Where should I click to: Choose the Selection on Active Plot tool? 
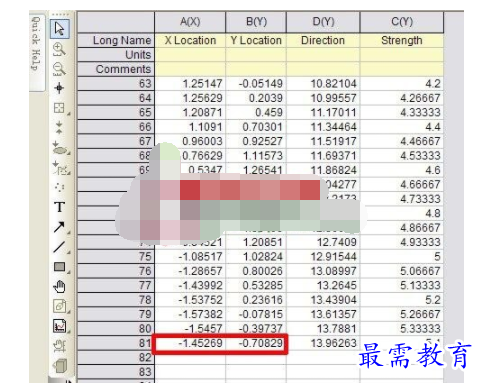(60, 148)
